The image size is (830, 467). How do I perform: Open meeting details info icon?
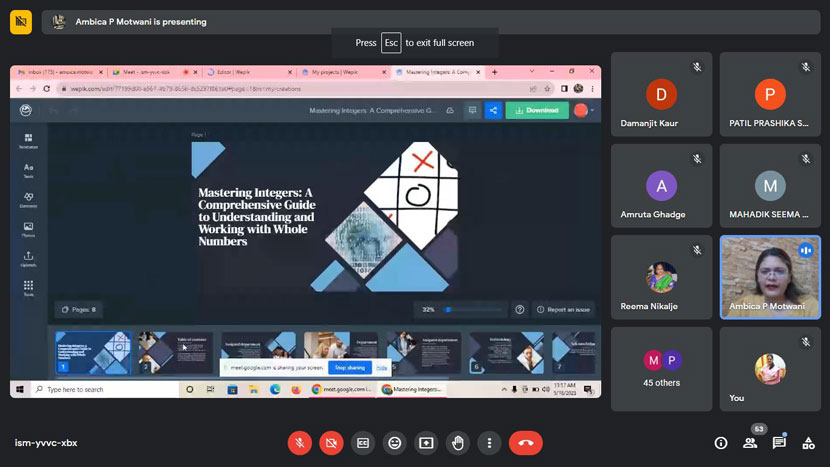721,443
